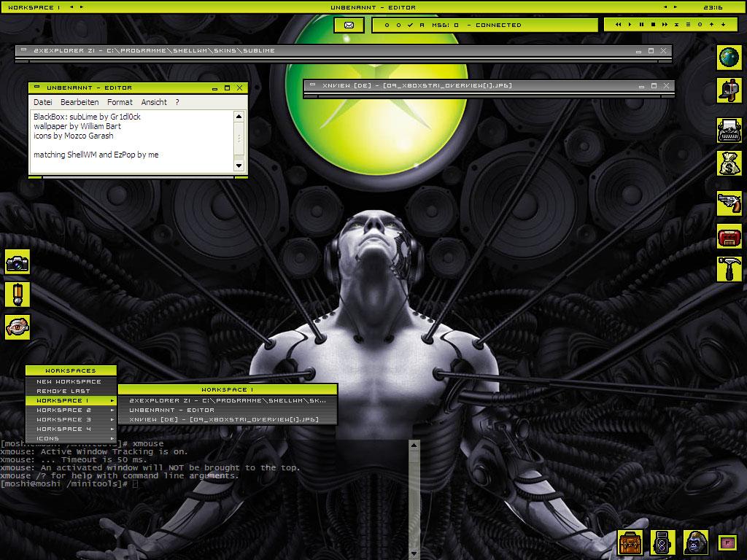Viewport: 747px width, 560px height.
Task: Click the letter A icon in the messenger bar
Action: point(422,26)
